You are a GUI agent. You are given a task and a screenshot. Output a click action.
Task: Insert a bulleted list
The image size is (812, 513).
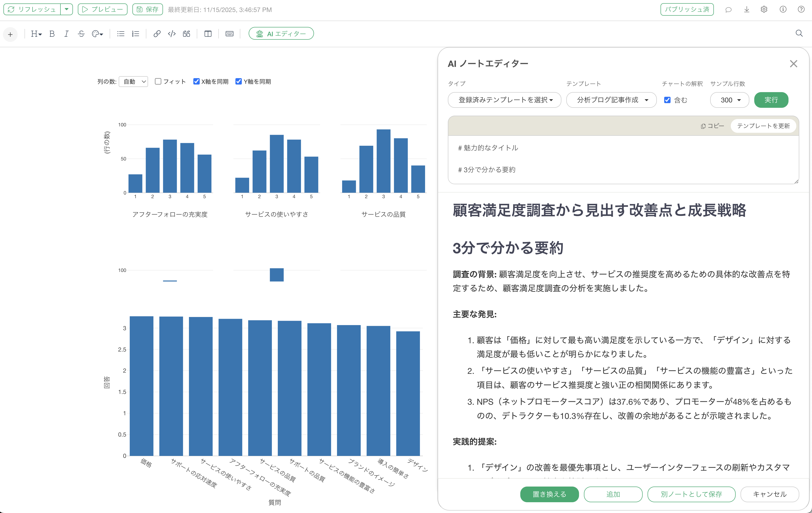[121, 34]
